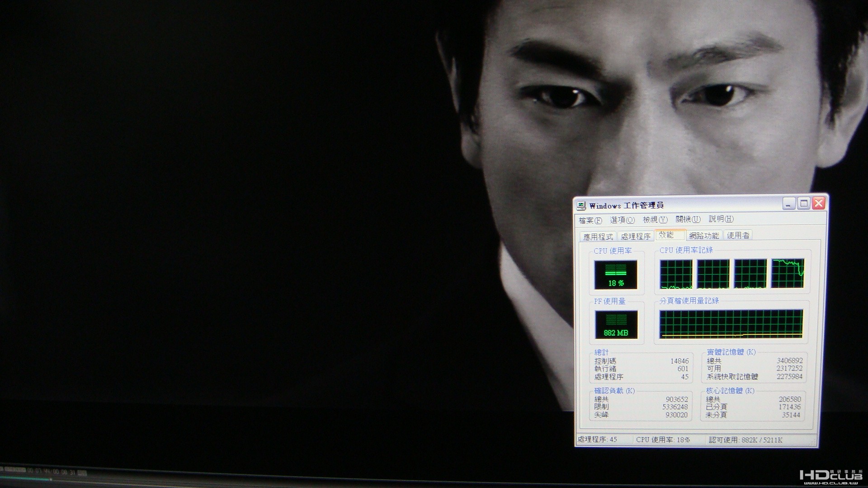Maximize the Windows 工作管理員 window

click(x=804, y=203)
